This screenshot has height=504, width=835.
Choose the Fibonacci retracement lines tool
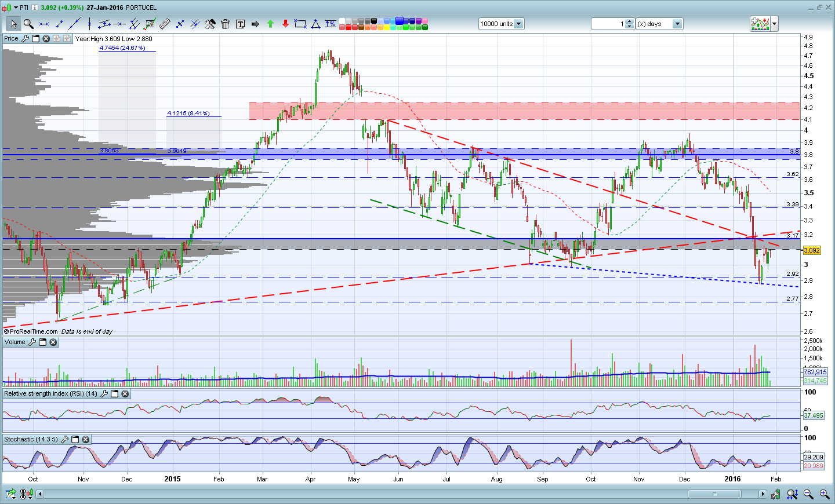150,24
